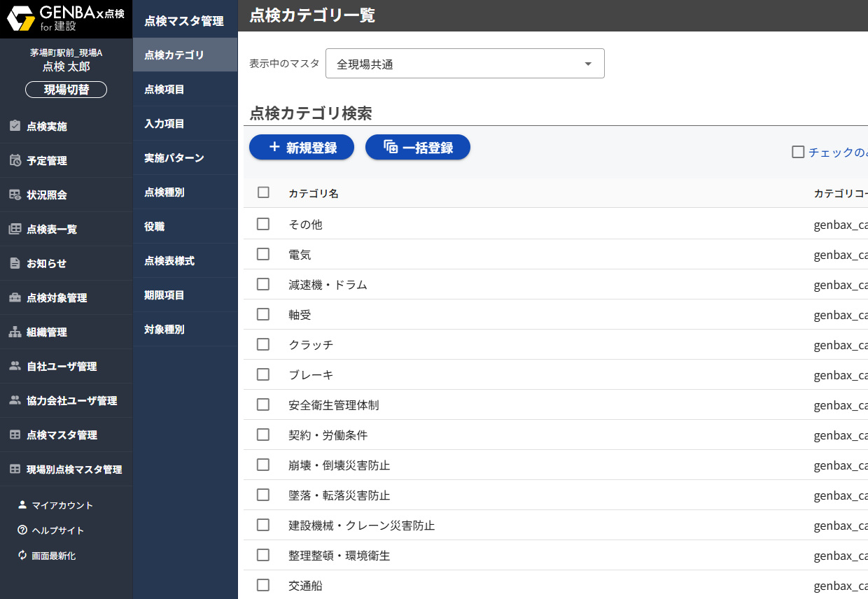Image resolution: width=868 pixels, height=599 pixels.
Task: Tick the checkbox beside ブレーキ row
Action: click(x=263, y=374)
